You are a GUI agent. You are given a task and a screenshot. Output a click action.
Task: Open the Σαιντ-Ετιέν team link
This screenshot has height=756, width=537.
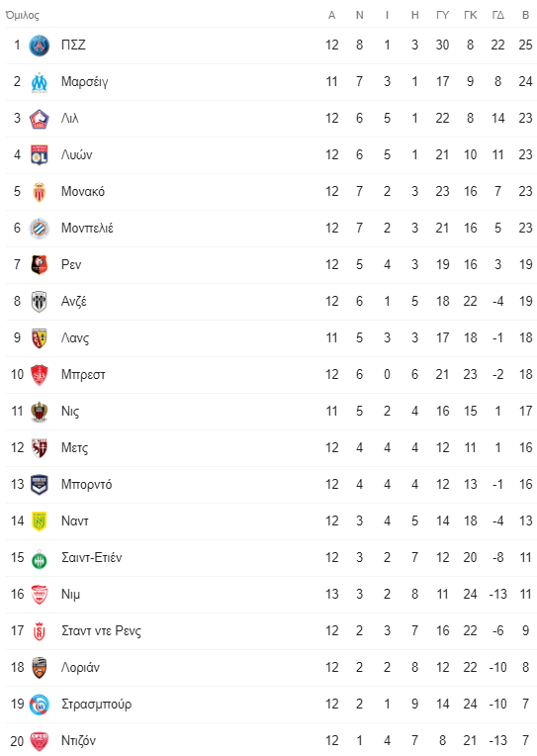[92, 558]
